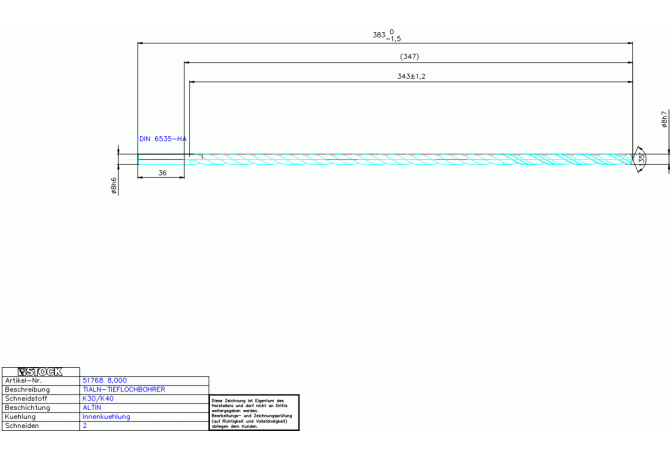Click the TIALN-TIEFLOCHBOHRER description value

tap(123, 389)
